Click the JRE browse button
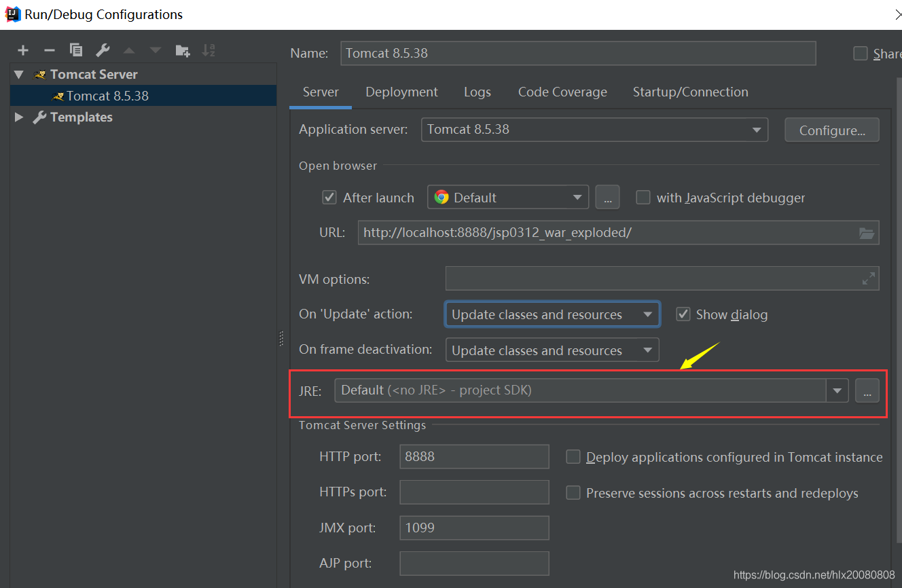The height and width of the screenshot is (588, 902). tap(867, 390)
